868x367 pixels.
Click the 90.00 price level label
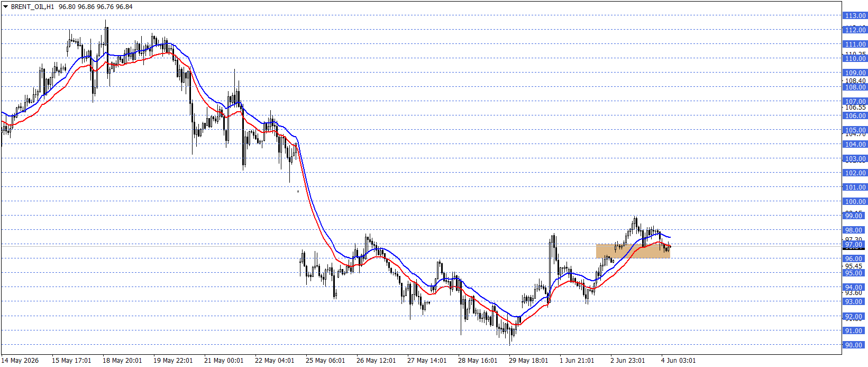point(855,345)
